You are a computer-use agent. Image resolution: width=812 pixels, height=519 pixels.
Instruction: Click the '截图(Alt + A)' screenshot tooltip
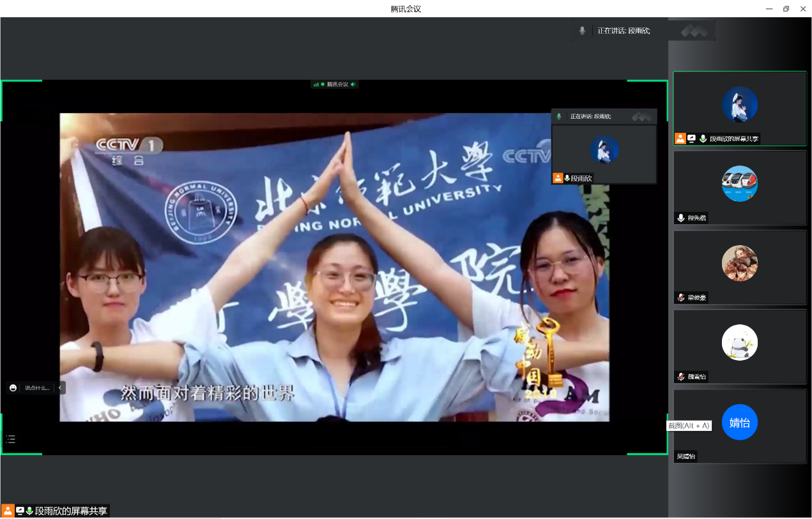689,426
